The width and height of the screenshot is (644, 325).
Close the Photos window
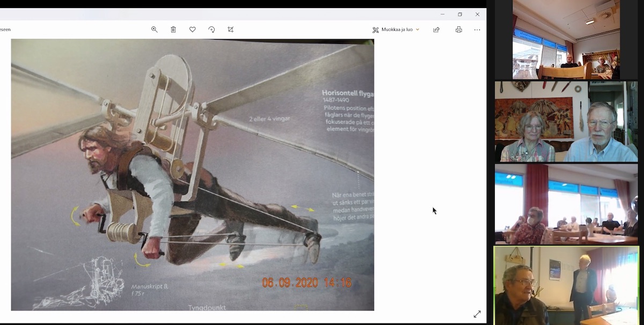click(477, 14)
